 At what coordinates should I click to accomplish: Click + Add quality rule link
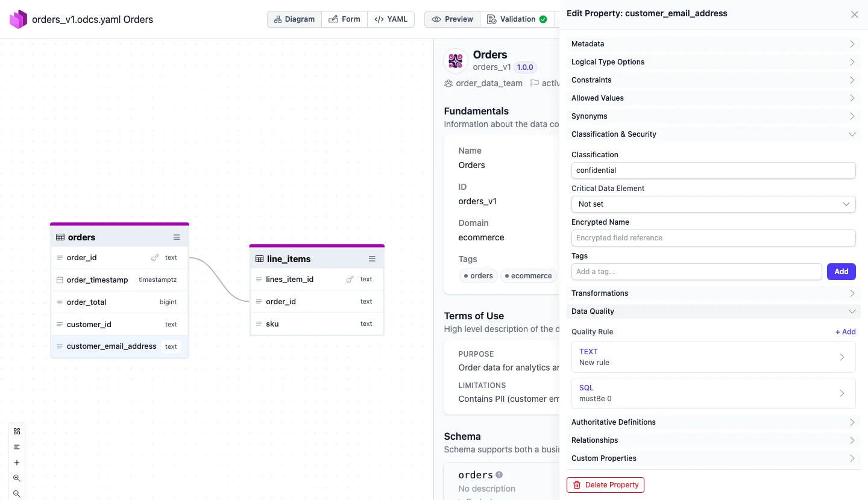point(845,332)
